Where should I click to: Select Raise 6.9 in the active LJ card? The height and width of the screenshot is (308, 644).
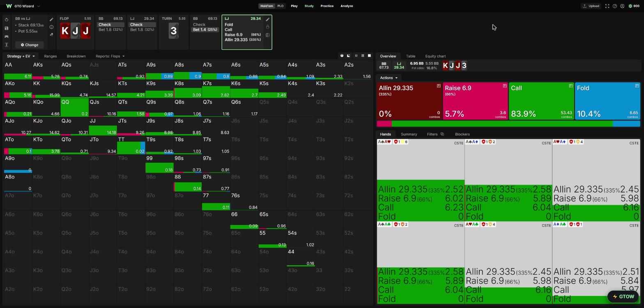(x=243, y=35)
